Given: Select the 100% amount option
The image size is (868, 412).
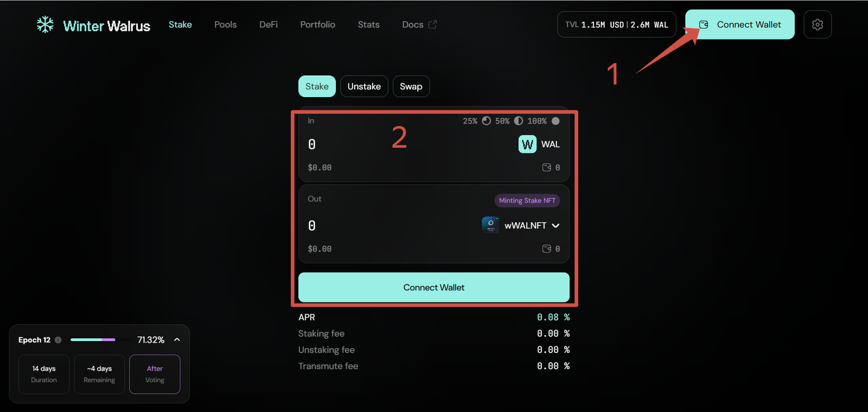Looking at the screenshot, I should point(543,121).
